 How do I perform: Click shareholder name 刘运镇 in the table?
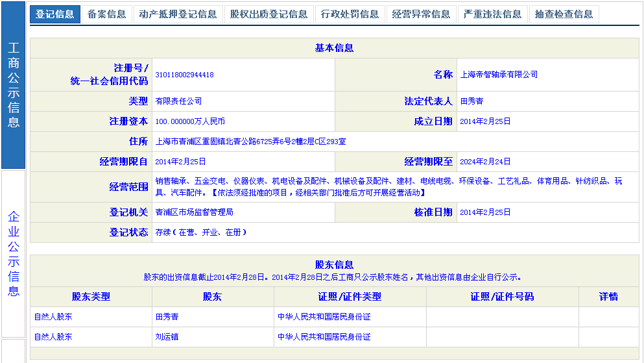tap(167, 337)
